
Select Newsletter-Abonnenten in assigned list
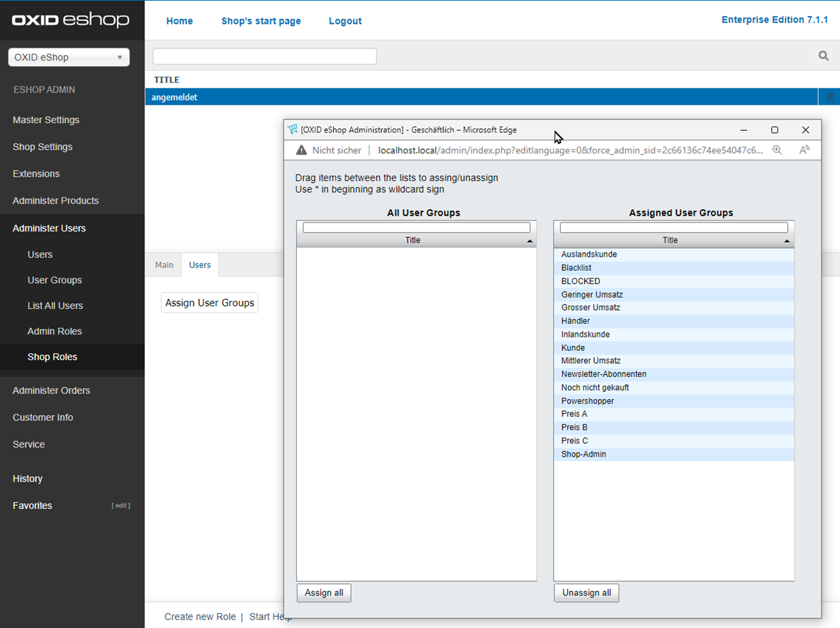pyautogui.click(x=604, y=374)
